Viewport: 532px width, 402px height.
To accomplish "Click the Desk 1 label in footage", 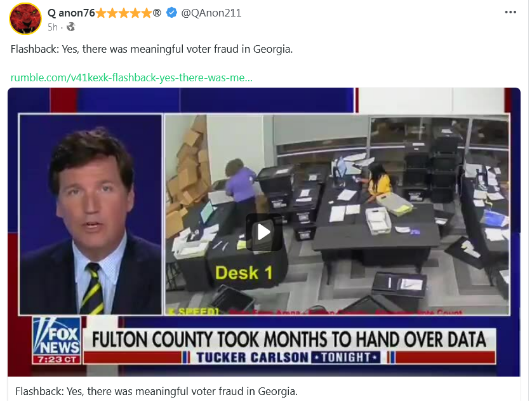I will coord(244,273).
